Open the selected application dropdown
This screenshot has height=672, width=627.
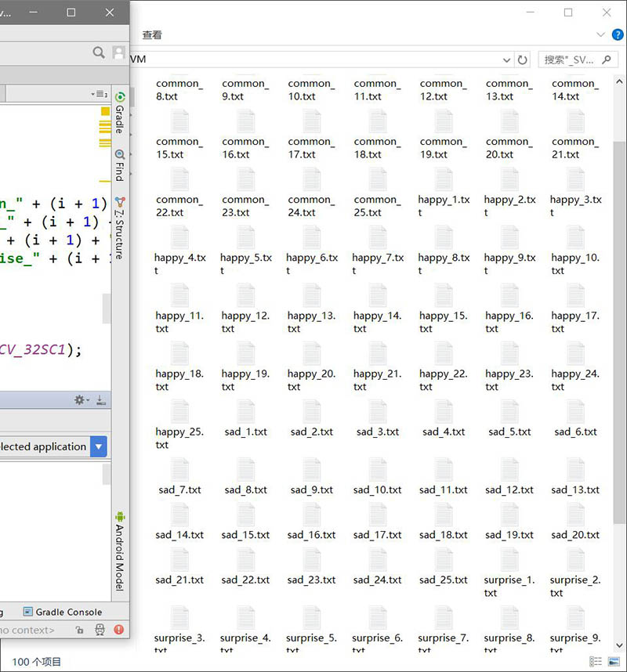pos(98,447)
